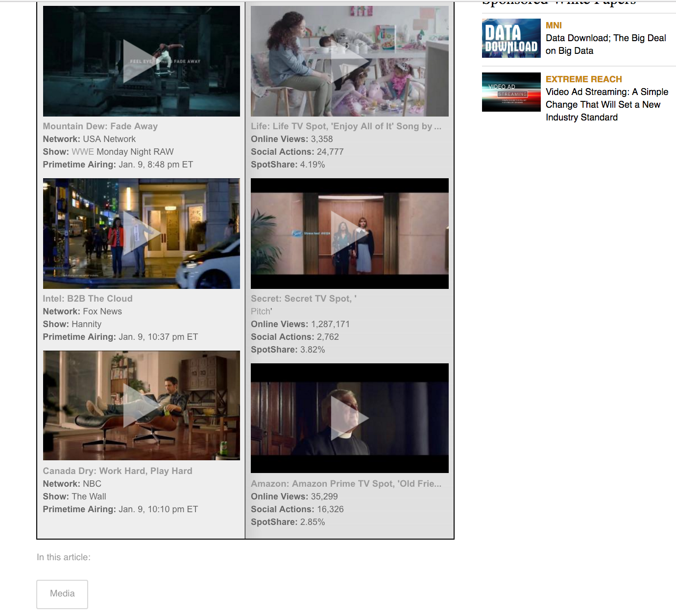Select the 'Network: NBC' text

pos(72,484)
